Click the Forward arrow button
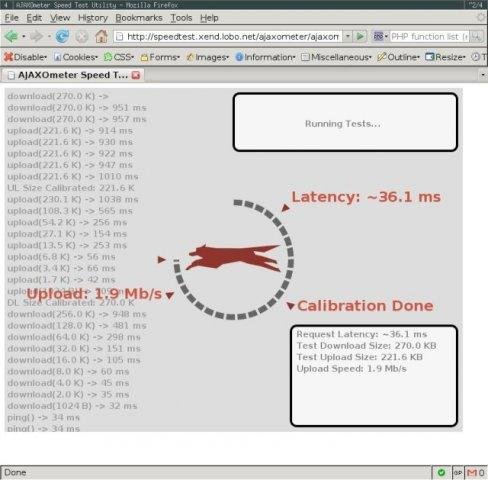Image resolution: width=488 pixels, height=480 pixels. [37, 36]
